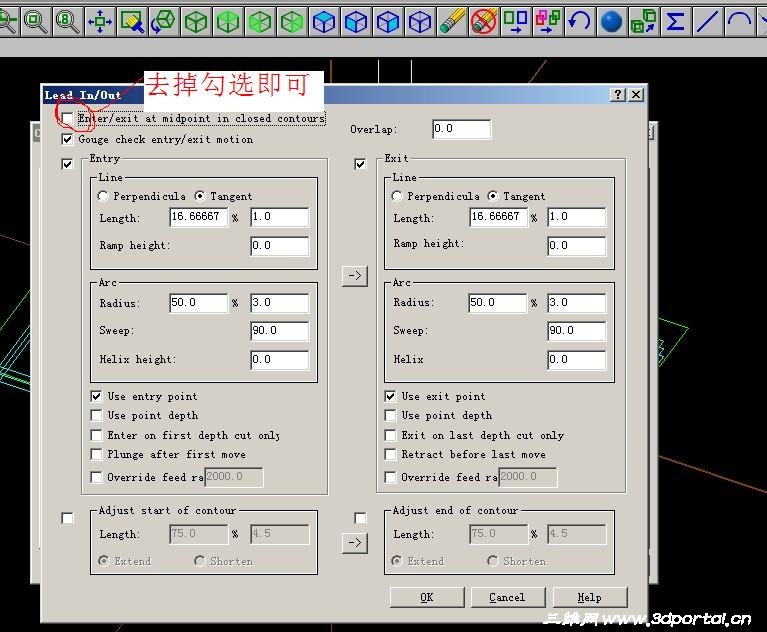Click Entry Arc Radius percent field
This screenshot has height=632, width=767.
[x=199, y=303]
